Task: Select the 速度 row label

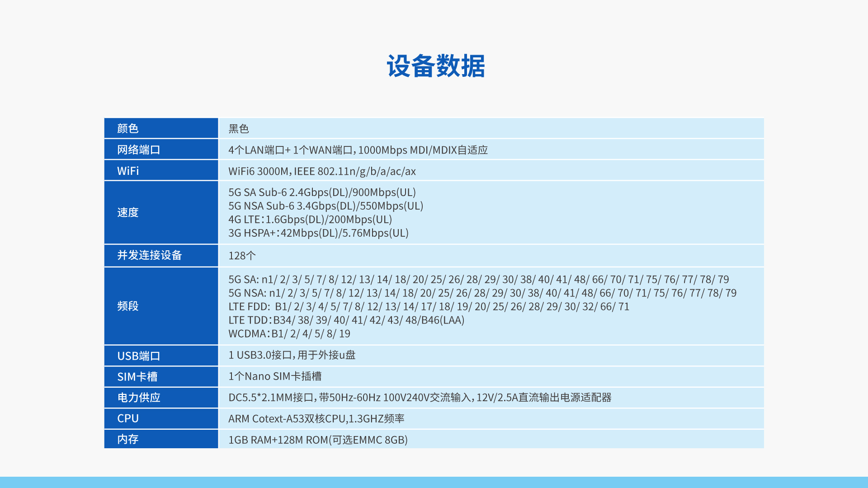Action: (x=127, y=212)
